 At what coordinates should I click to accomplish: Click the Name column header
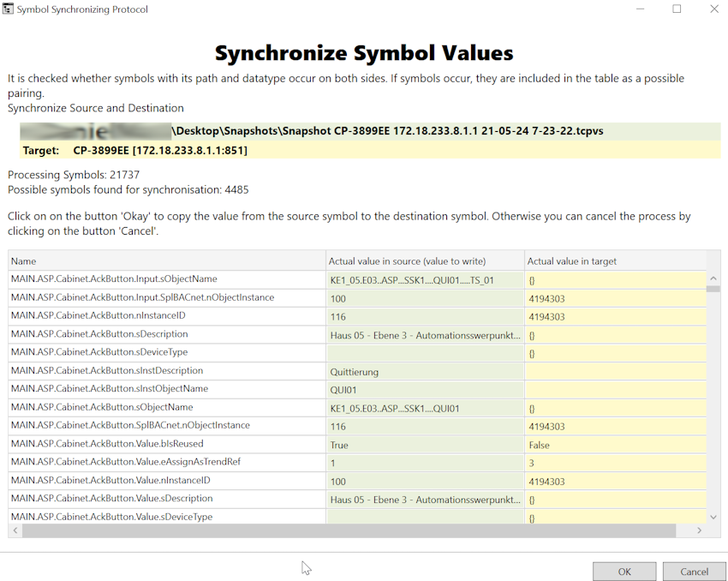pos(167,261)
